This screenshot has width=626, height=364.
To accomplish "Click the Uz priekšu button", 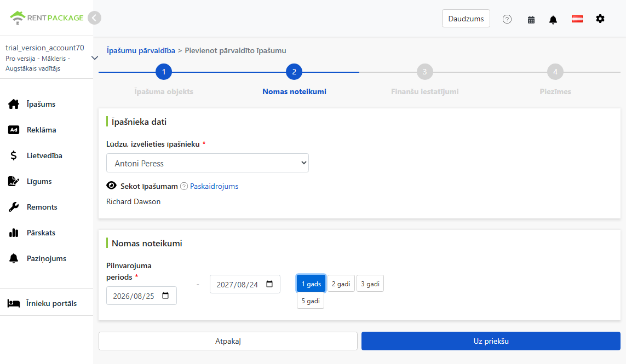I will pos(491,341).
